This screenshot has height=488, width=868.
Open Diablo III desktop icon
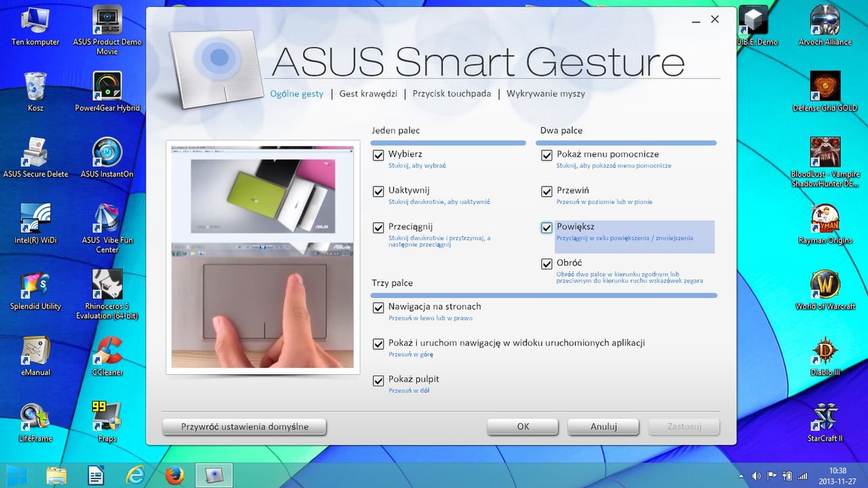click(x=825, y=355)
